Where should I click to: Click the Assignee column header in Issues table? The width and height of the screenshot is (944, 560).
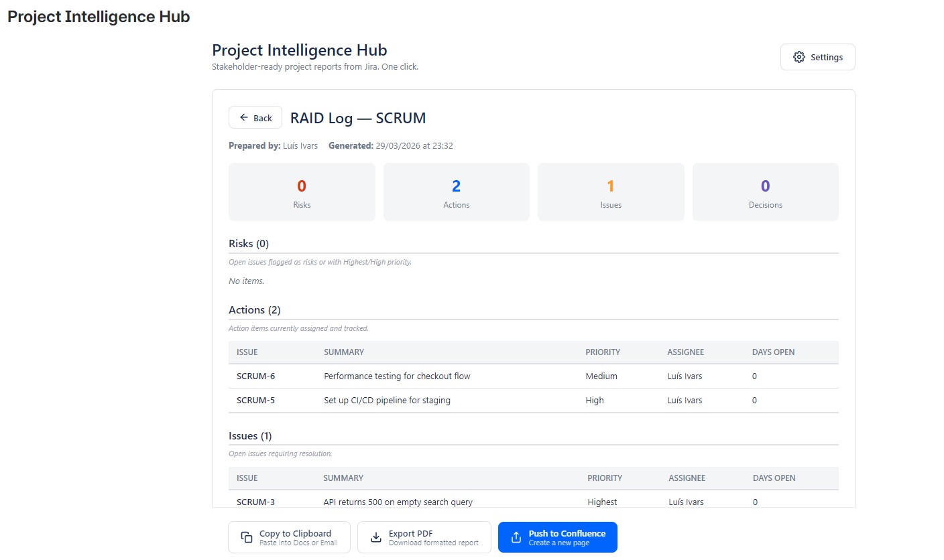pyautogui.click(x=687, y=478)
